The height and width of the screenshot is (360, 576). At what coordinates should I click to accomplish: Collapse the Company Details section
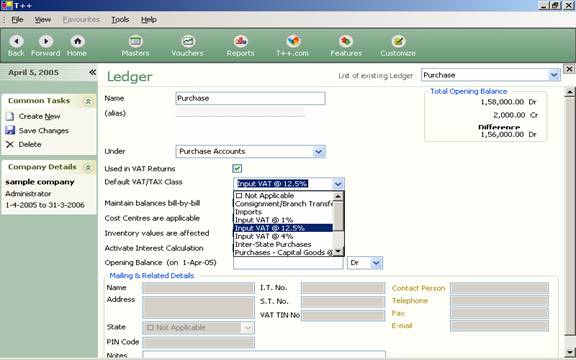88,168
